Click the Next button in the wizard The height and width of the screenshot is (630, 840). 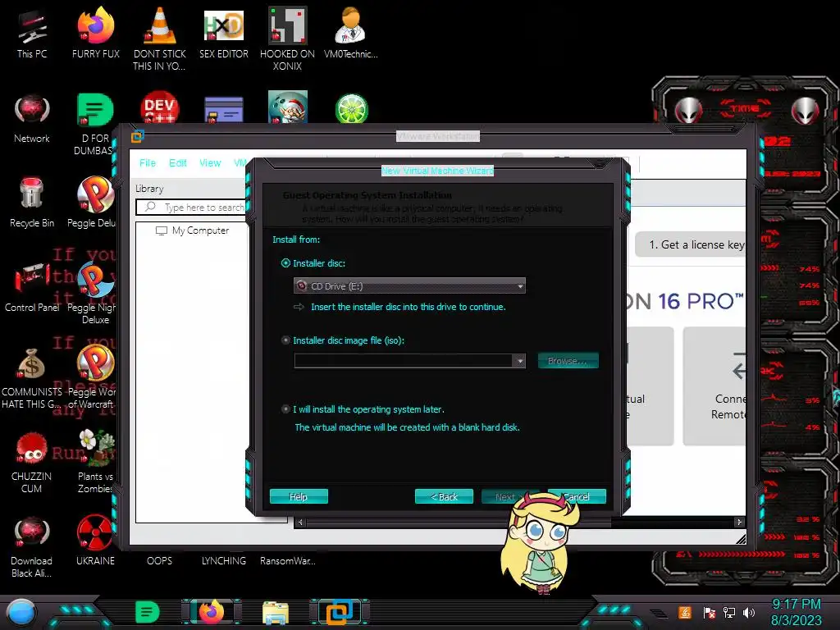(504, 496)
